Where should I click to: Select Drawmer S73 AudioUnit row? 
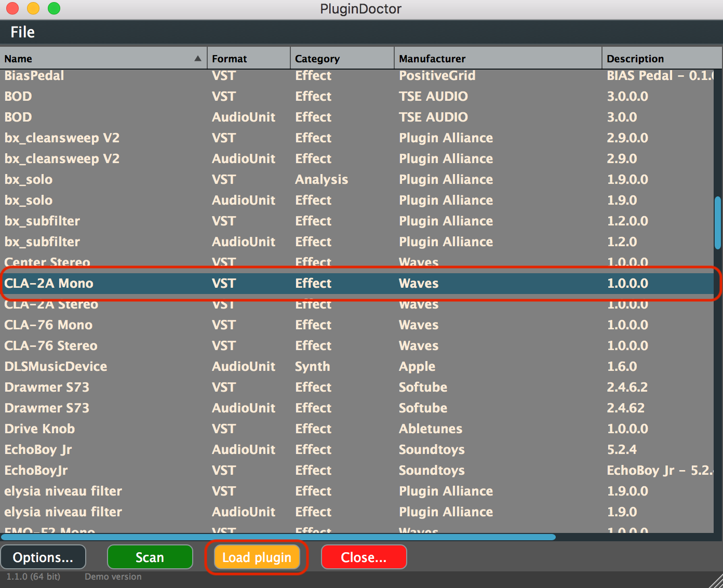click(x=357, y=408)
